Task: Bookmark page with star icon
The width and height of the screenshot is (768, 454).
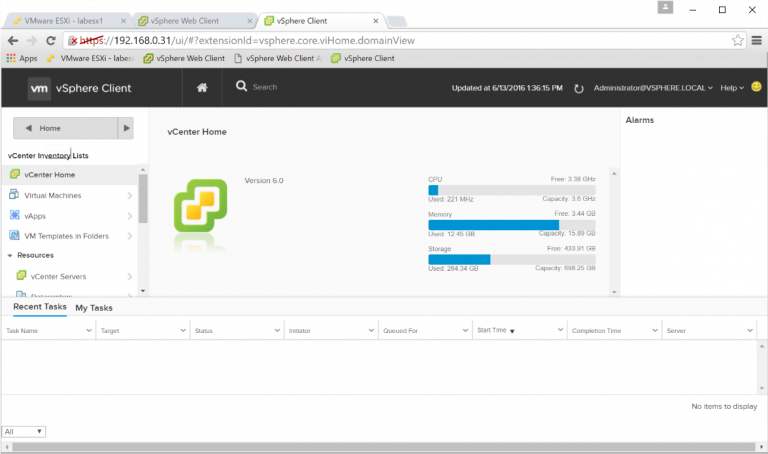Action: (x=738, y=40)
